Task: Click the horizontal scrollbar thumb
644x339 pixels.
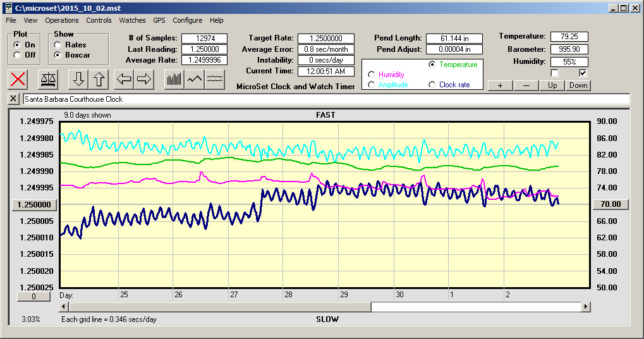Action: [220, 307]
